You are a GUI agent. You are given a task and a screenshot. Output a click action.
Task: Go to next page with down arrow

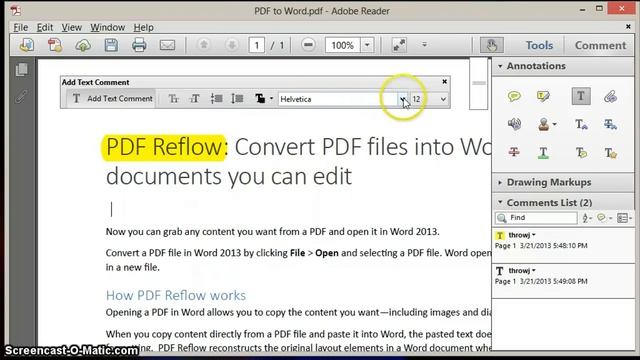click(x=232, y=45)
